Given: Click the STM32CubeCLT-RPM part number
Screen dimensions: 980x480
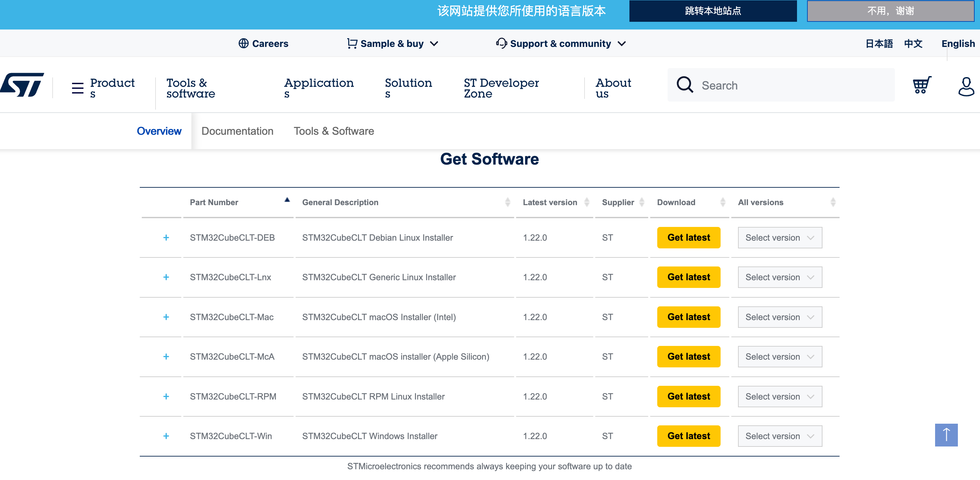Looking at the screenshot, I should tap(233, 396).
